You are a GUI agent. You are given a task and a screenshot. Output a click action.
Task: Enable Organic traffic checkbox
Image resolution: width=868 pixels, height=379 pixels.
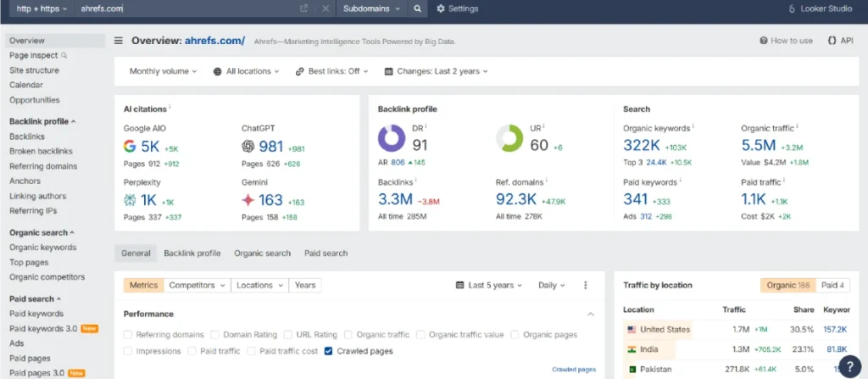(x=348, y=335)
